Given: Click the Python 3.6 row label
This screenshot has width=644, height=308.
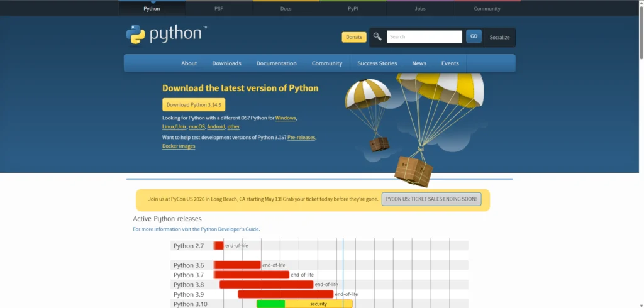Looking at the screenshot, I should pos(189,265).
